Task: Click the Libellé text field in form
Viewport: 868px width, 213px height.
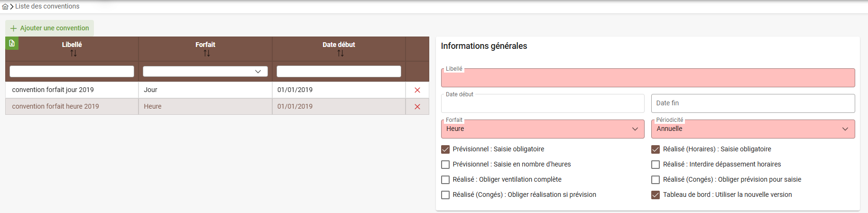Action: (647, 78)
